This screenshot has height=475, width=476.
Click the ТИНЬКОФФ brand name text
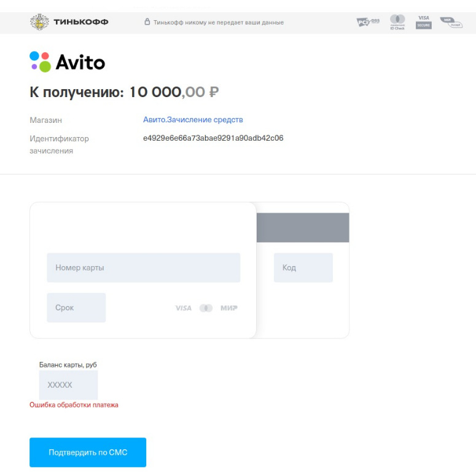pos(81,22)
